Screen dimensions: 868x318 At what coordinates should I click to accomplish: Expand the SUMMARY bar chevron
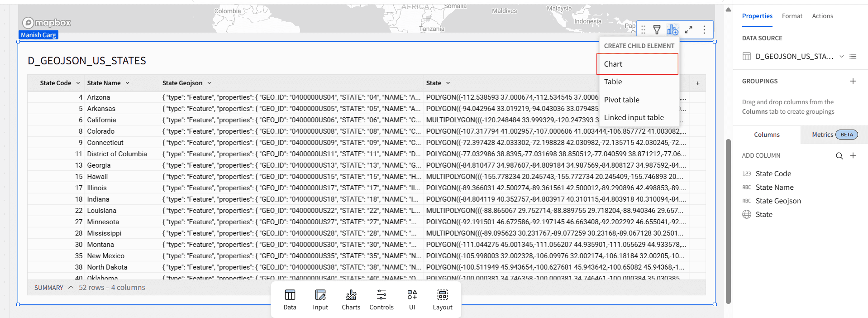[71, 287]
